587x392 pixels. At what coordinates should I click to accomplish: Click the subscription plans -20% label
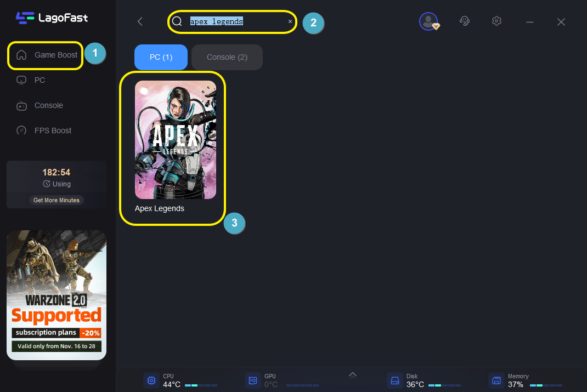click(57, 333)
